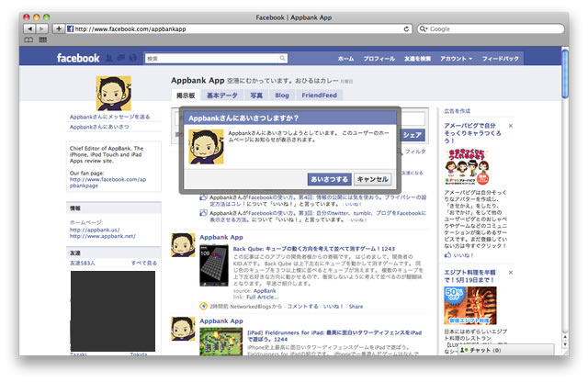Switch to the 写真 tab
The height and width of the screenshot is (382, 588).
256,95
